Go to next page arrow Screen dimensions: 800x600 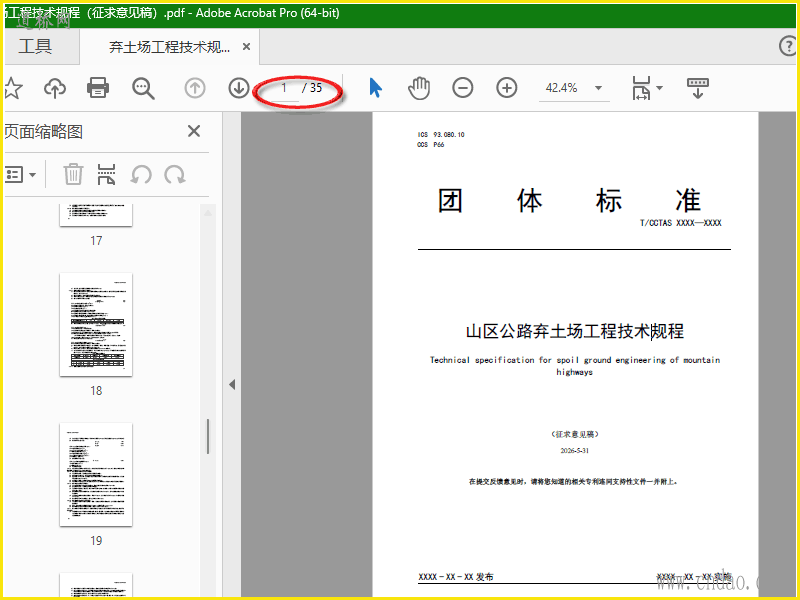[x=238, y=88]
